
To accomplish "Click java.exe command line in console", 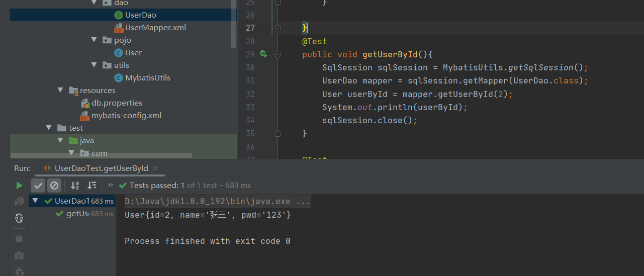I will [x=217, y=202].
